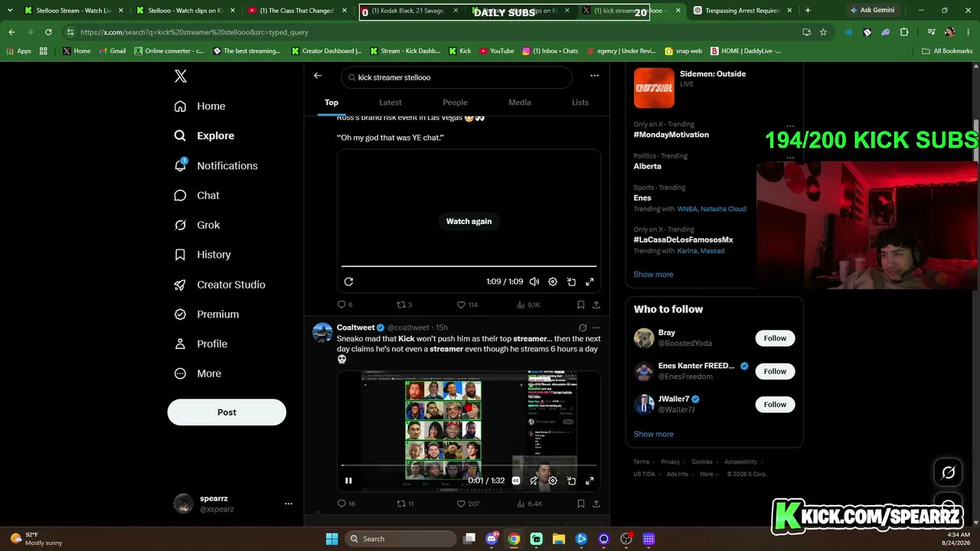Bookmark this page with the star icon
The height and width of the screenshot is (551, 980).
pyautogui.click(x=823, y=32)
